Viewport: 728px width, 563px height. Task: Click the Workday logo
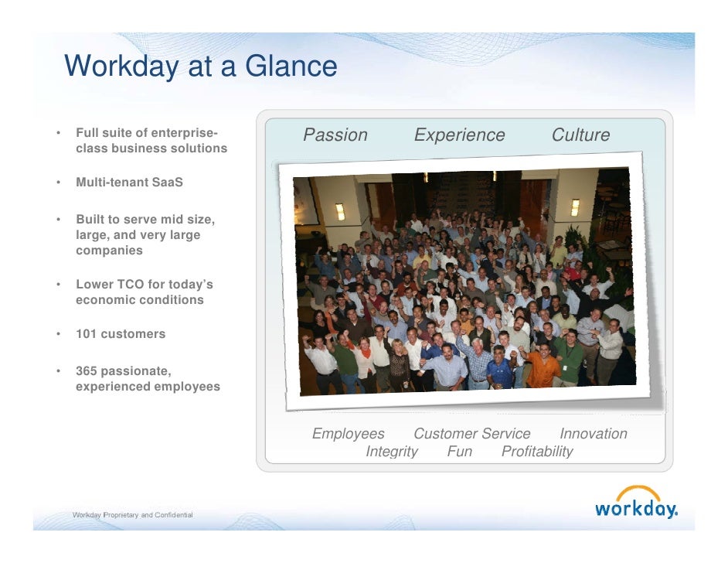point(636,502)
